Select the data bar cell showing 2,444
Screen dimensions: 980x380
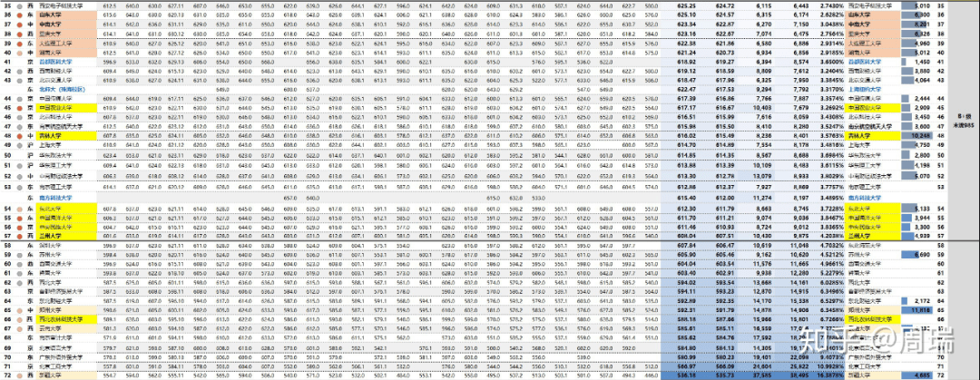(x=917, y=99)
